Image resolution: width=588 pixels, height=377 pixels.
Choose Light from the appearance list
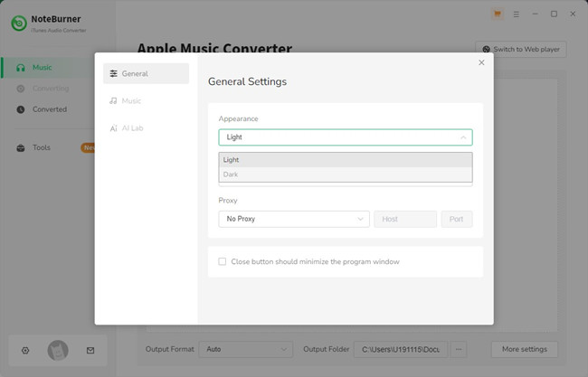pyautogui.click(x=346, y=160)
